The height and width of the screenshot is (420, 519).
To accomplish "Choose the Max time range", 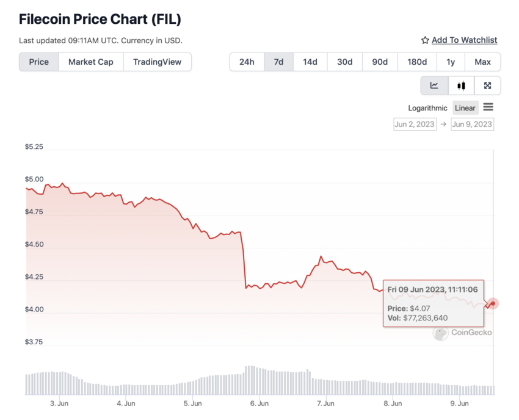I will click(x=482, y=62).
